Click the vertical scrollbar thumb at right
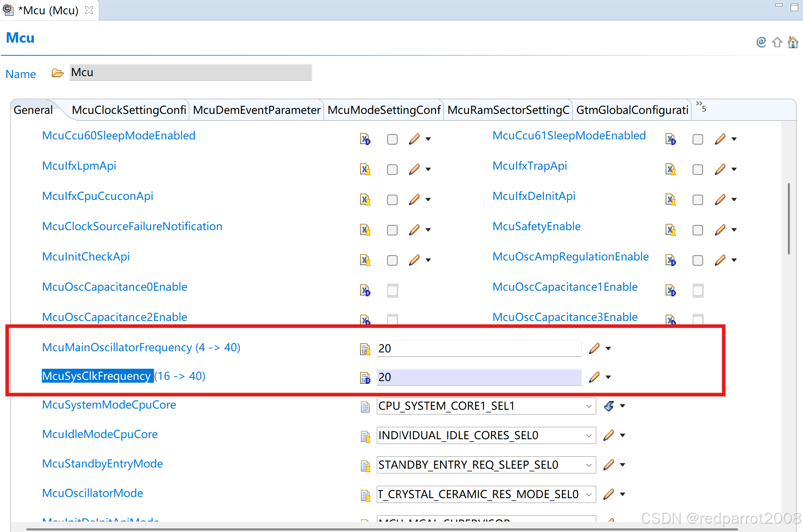 pos(788,219)
